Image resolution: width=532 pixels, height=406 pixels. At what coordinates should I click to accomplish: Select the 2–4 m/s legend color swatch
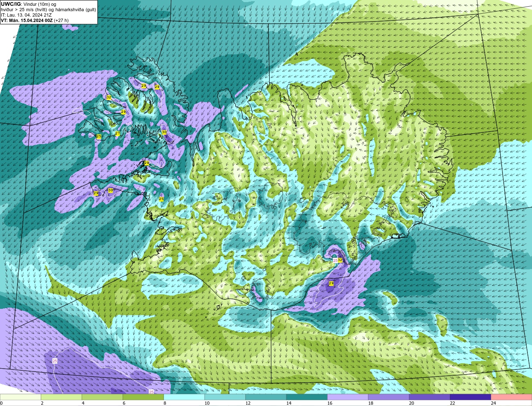pyautogui.click(x=62, y=397)
